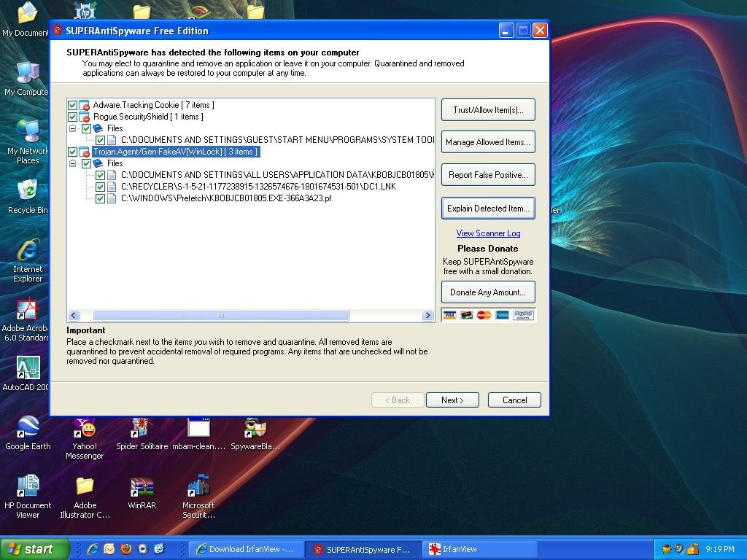Launch Internet Explorer from Quick Launch bar
This screenshot has height=560, width=747.
[x=93, y=549]
